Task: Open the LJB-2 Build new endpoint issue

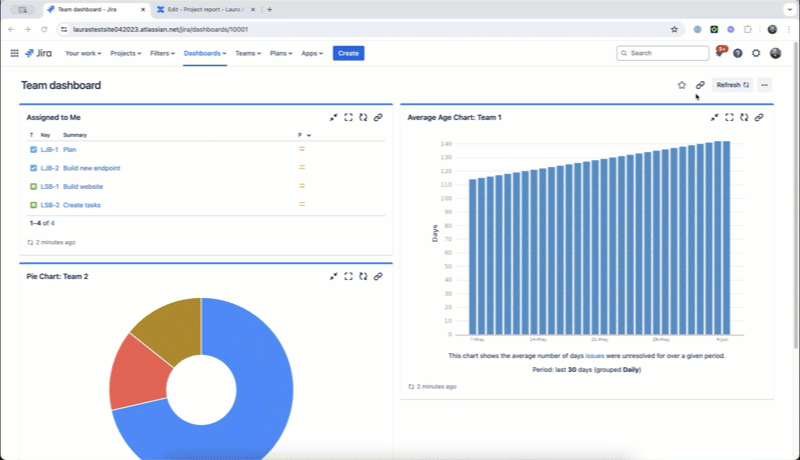Action: point(91,168)
